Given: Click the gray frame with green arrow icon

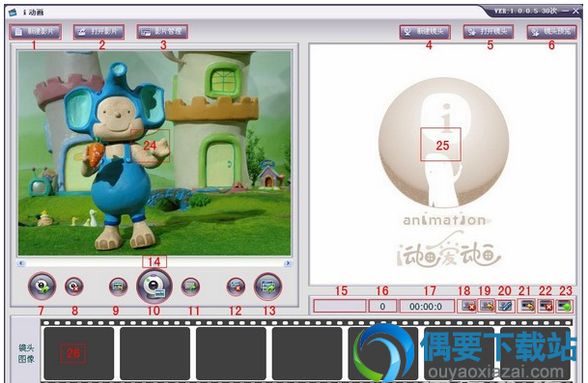Looking at the screenshot, I should 190,287.
